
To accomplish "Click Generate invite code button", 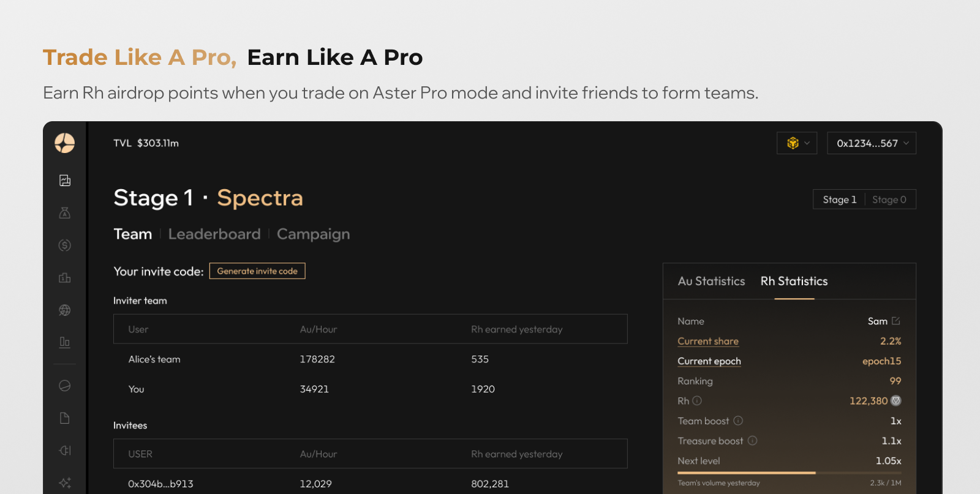I will click(257, 271).
